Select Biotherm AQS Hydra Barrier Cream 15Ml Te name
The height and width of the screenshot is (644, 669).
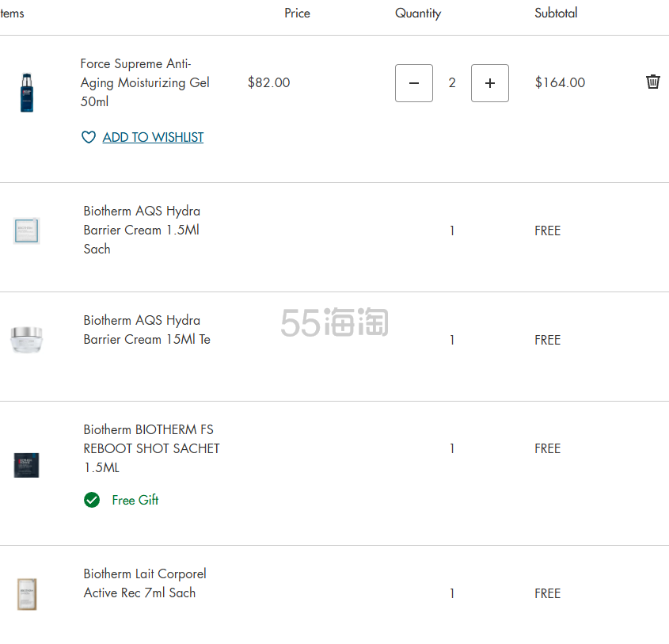coord(146,330)
